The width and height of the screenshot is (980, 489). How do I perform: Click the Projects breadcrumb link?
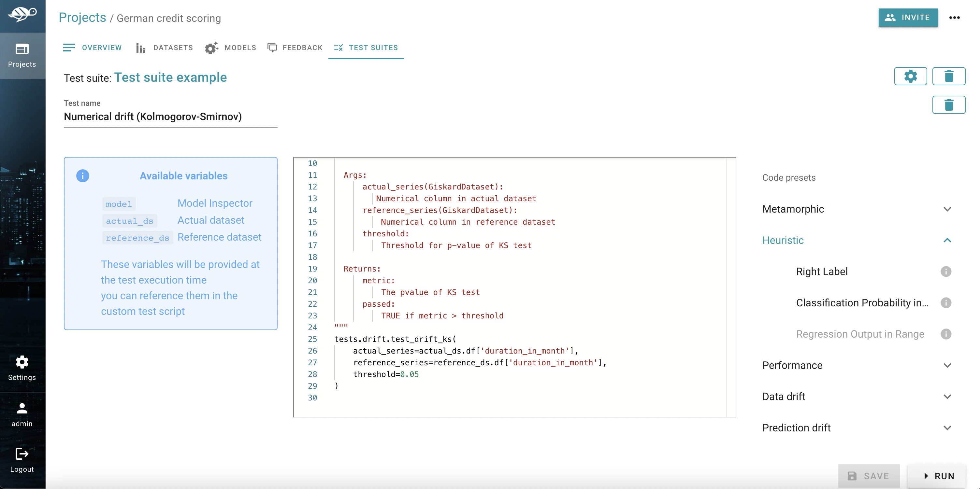(82, 18)
